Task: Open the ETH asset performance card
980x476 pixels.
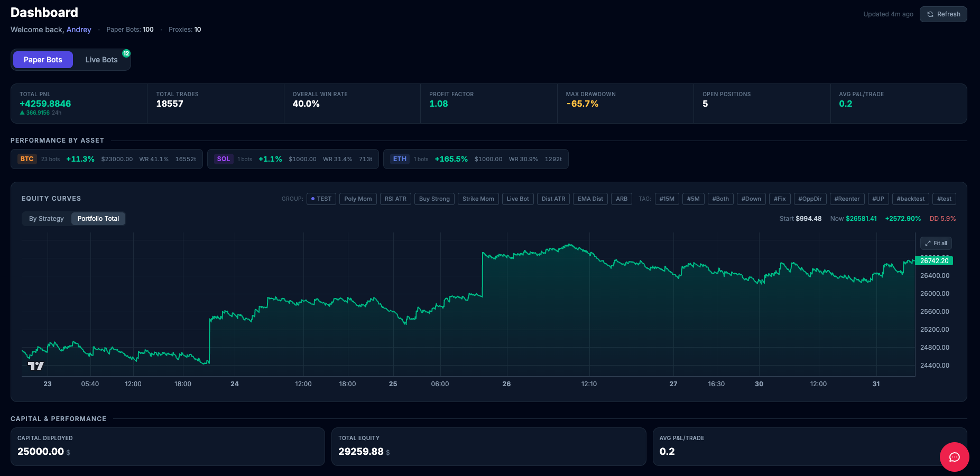Action: pos(476,159)
